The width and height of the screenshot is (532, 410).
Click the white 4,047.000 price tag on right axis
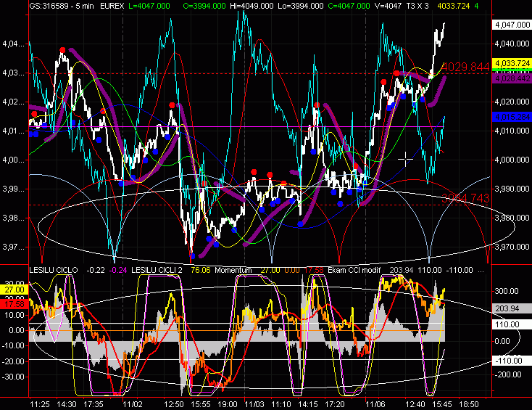click(512, 25)
